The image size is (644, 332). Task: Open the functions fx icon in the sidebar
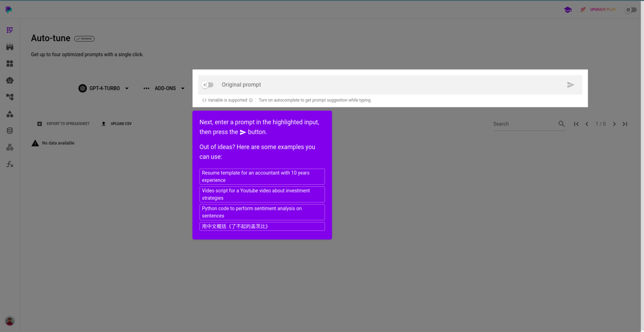pyautogui.click(x=9, y=164)
